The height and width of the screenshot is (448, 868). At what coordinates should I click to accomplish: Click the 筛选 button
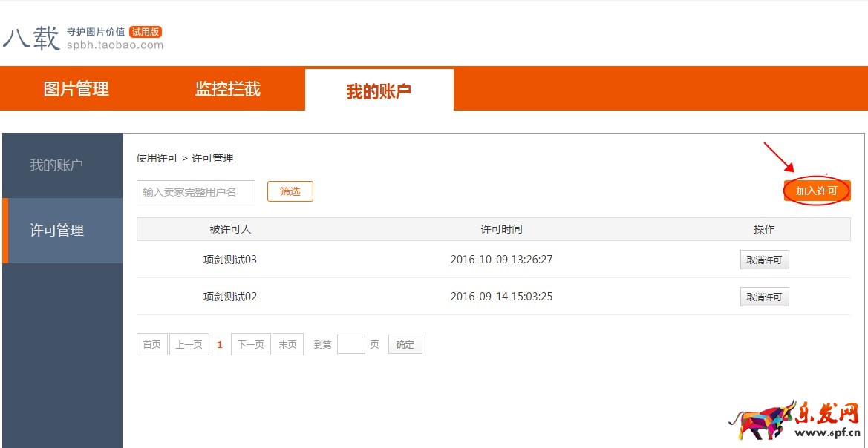tap(290, 191)
